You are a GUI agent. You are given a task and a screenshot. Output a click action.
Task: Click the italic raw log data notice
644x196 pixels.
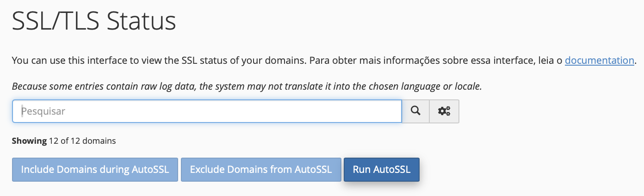[x=247, y=86]
